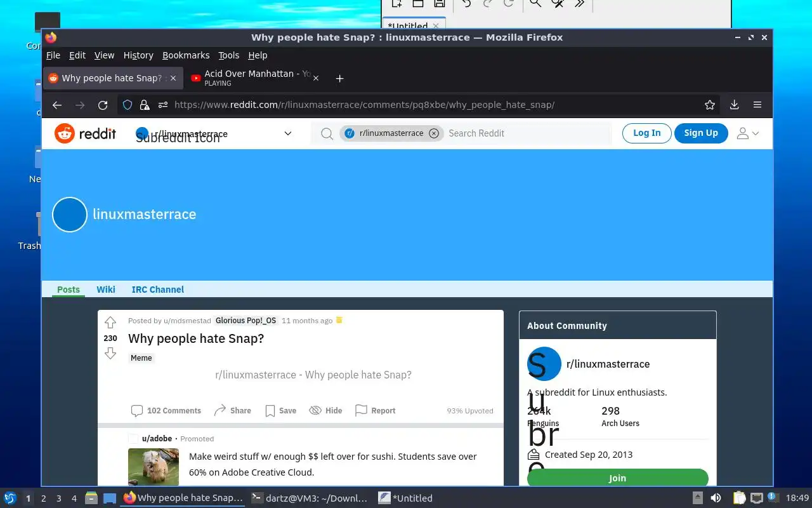Open the Firefox downloads panel
This screenshot has height=508, width=812.
(x=734, y=105)
